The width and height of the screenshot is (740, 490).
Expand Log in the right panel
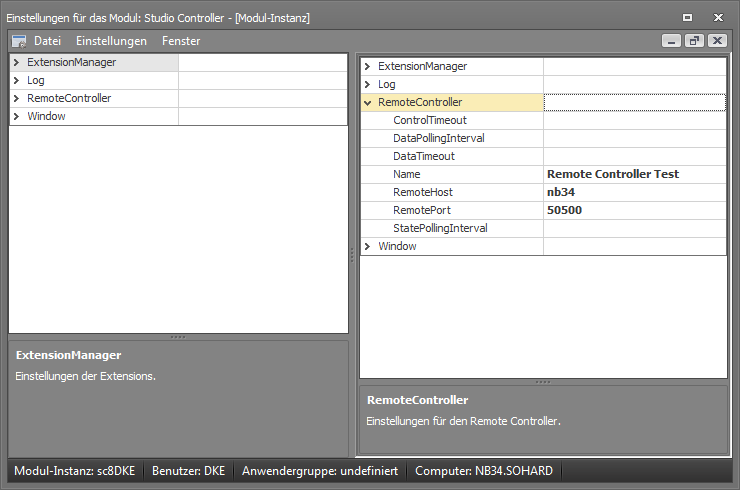pos(368,84)
